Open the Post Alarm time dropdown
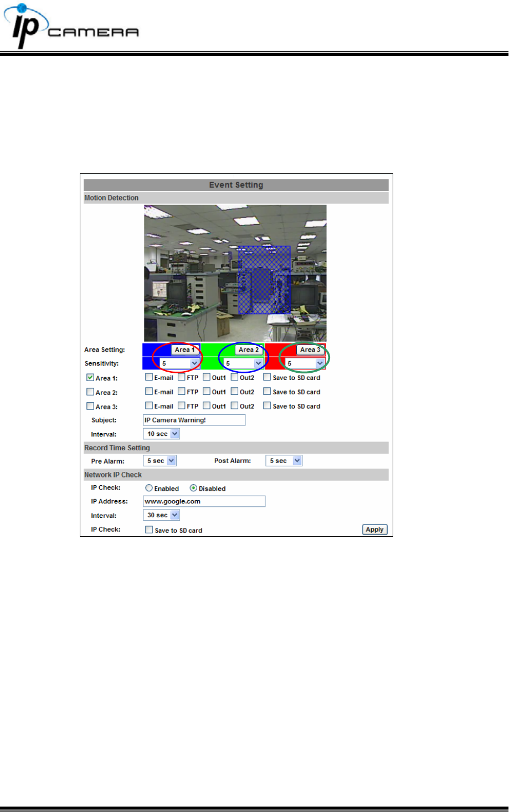 coord(284,461)
